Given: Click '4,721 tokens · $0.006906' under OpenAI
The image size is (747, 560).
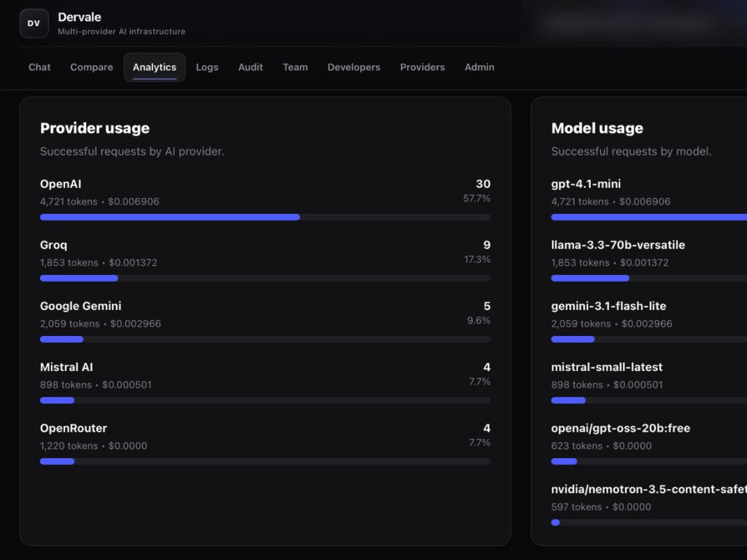Looking at the screenshot, I should coord(99,202).
